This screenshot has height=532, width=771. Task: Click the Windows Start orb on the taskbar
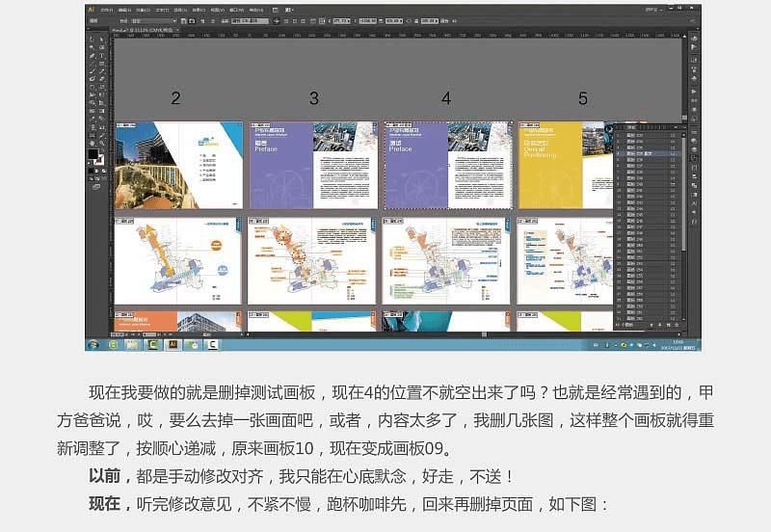click(93, 345)
